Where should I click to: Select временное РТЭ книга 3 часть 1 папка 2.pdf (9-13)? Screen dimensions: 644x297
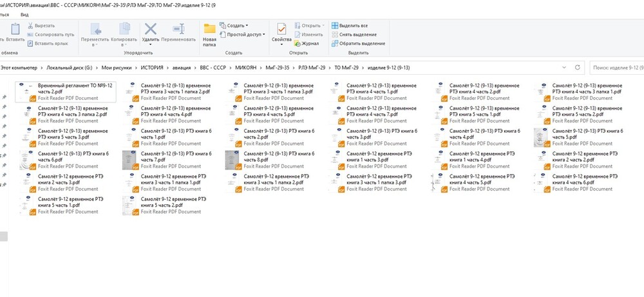(x=169, y=92)
